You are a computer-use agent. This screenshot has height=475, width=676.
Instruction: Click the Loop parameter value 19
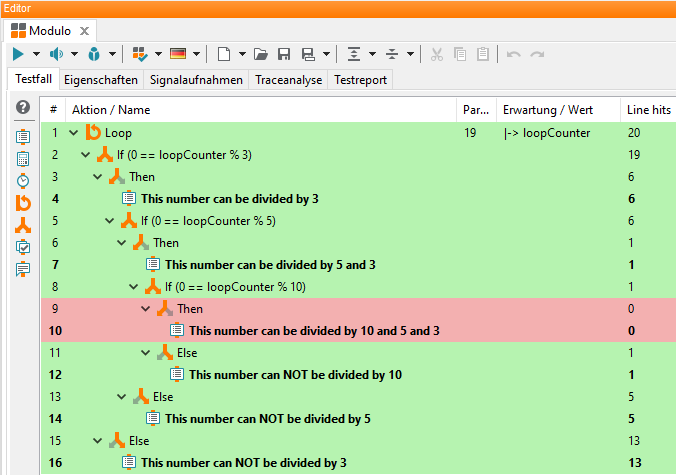tap(470, 133)
